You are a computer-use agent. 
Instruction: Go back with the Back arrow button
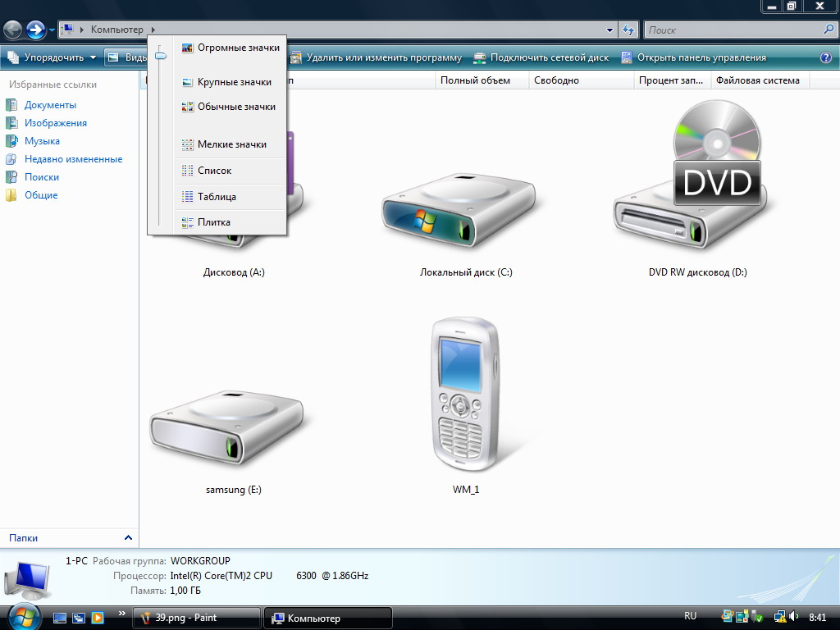tap(13, 30)
